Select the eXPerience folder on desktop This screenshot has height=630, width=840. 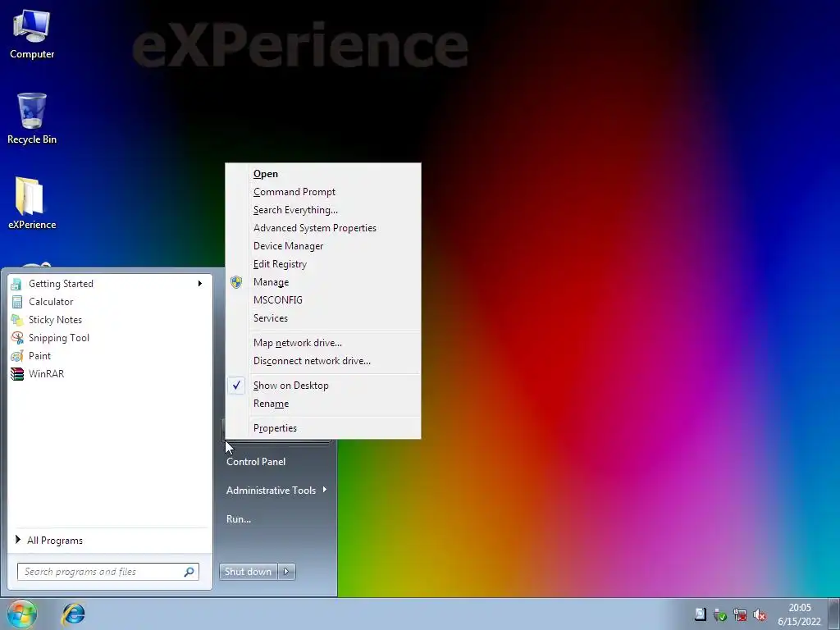click(x=32, y=203)
